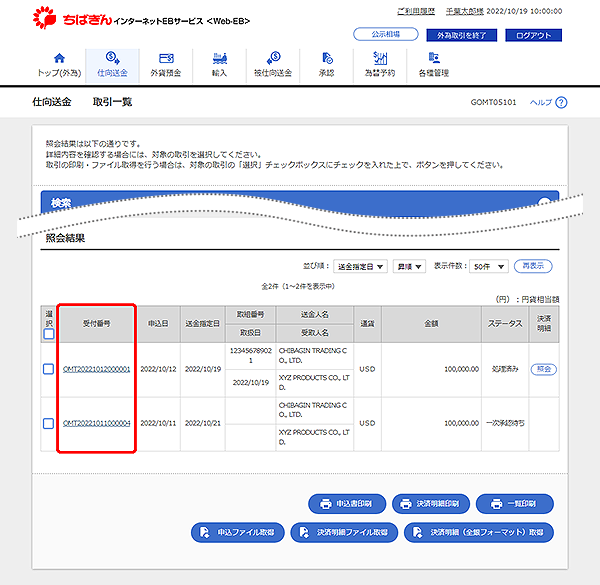Click the ログアウト button
Screen dimensions: 600x585
click(x=533, y=35)
